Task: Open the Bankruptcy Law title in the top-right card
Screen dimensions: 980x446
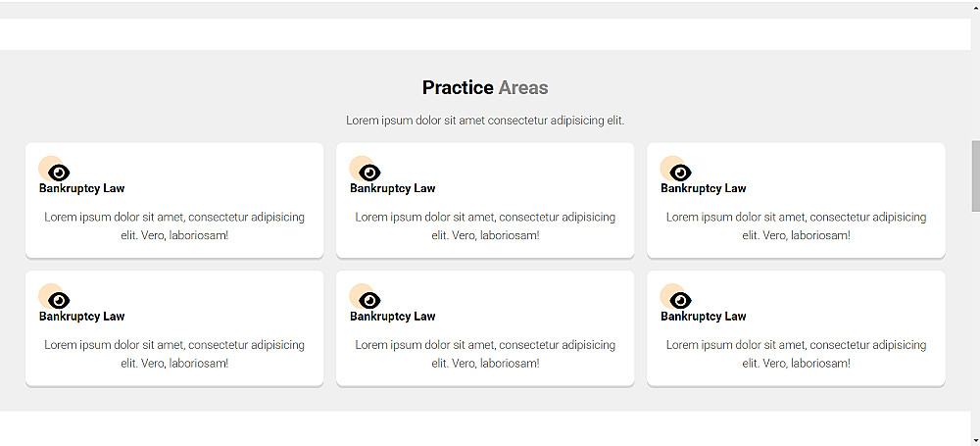Action: point(704,188)
